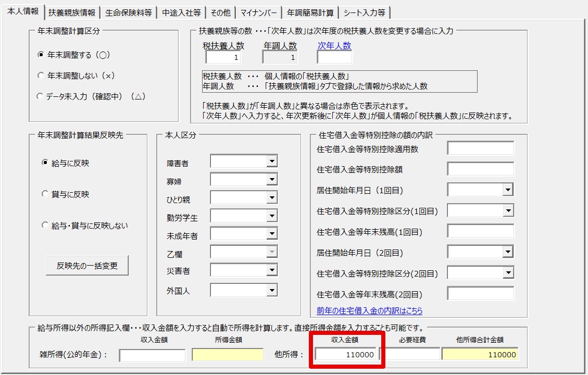Open 住宅借入金等特別控除区分(2回目) dropdown
Screen dimensions: 588x375
[x=508, y=273]
